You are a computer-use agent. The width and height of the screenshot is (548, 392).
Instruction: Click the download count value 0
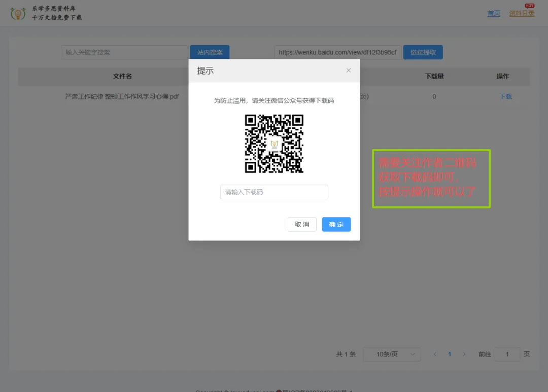tap(434, 96)
